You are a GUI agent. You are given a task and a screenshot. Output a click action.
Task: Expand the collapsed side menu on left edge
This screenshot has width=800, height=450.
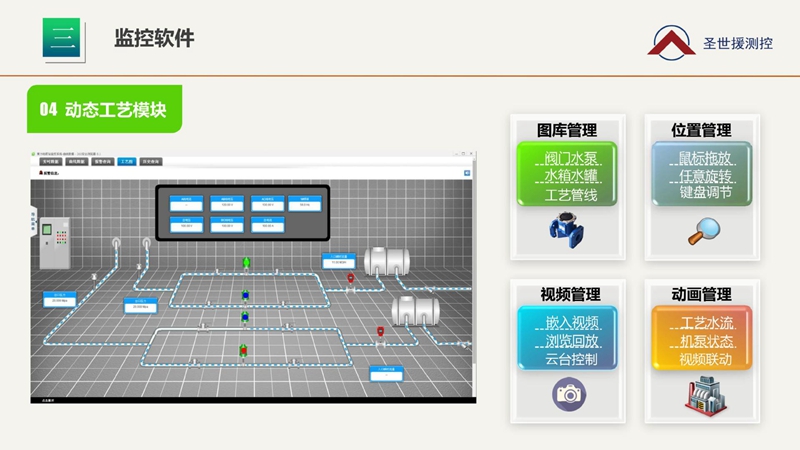tap(34, 222)
